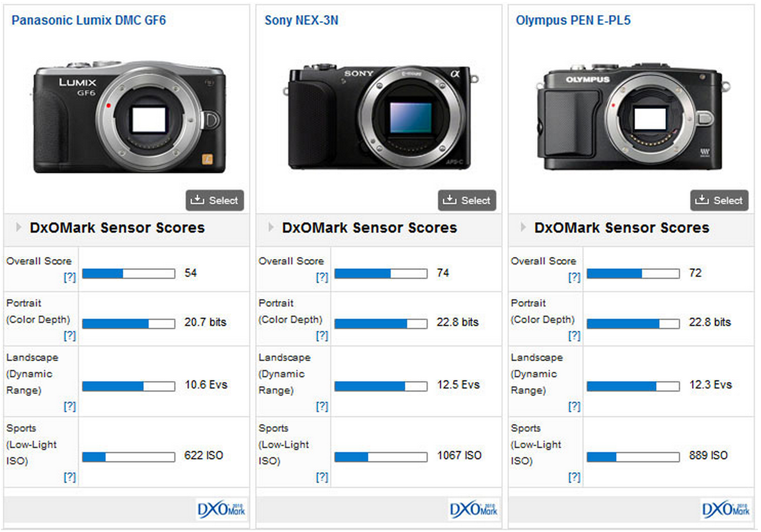
Task: Open Overall Score help for Sony NEX-3N
Action: coord(322,277)
